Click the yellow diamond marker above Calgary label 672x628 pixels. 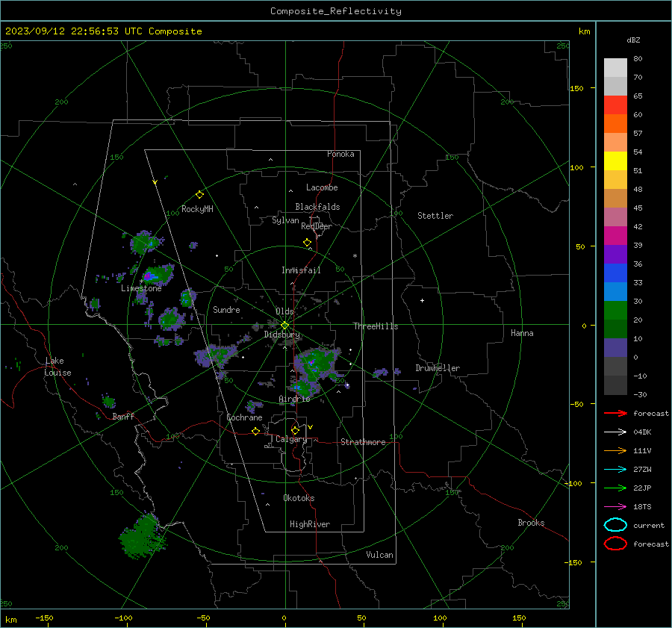tap(295, 430)
